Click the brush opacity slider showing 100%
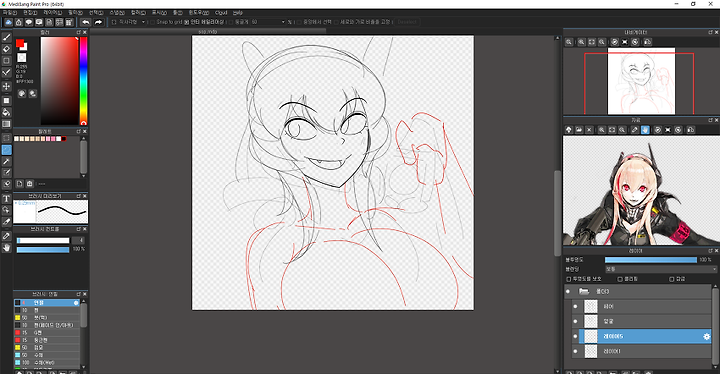This screenshot has width=720, height=374. (x=43, y=249)
